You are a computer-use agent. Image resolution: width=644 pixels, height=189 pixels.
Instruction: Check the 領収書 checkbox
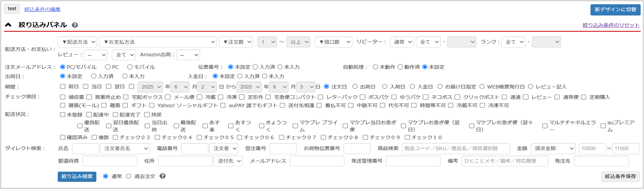pyautogui.click(x=62, y=97)
